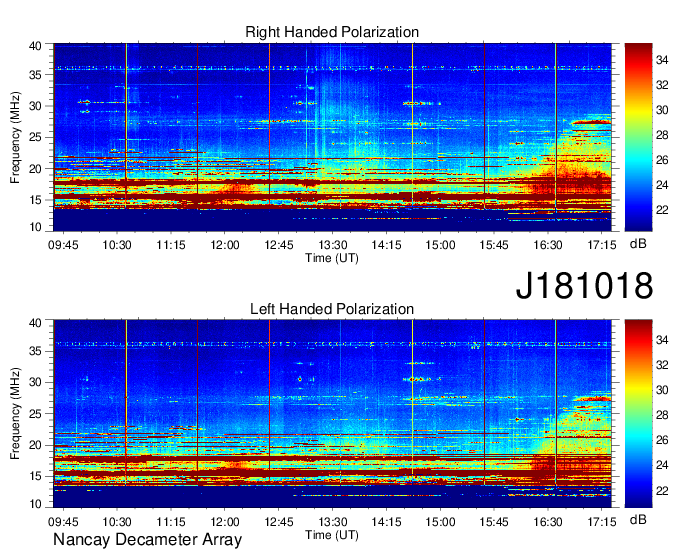Click the 'Right Handed Polarization' plot title
This screenshot has width=680, height=552.
(x=332, y=32)
